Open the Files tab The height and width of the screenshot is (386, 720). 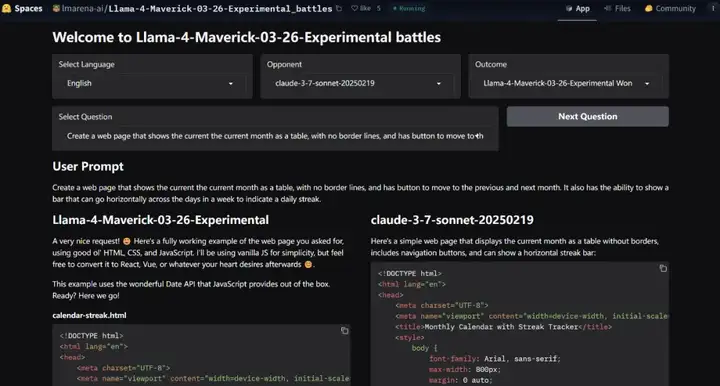click(617, 9)
